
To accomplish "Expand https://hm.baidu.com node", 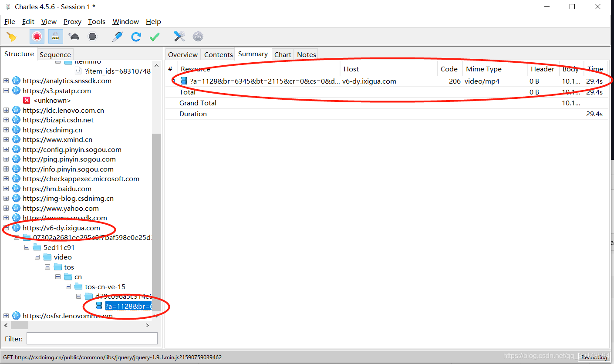I will (6, 189).
